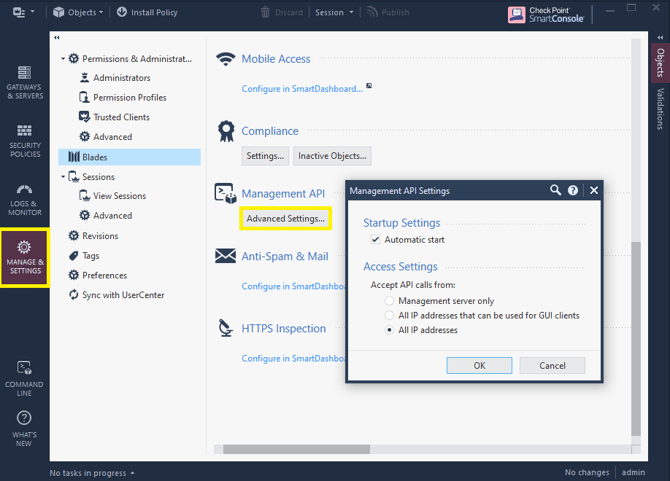This screenshot has width=670, height=481.
Task: Collapse the Sessions tree node
Action: 63,177
